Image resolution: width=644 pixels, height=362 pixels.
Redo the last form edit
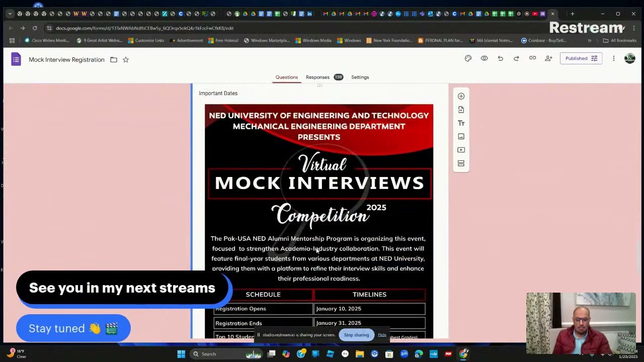coord(516,58)
